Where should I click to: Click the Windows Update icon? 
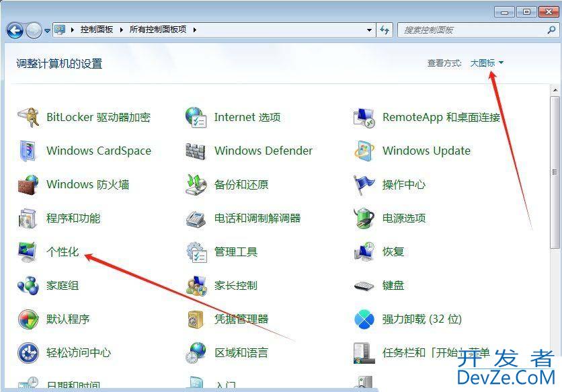pyautogui.click(x=364, y=151)
